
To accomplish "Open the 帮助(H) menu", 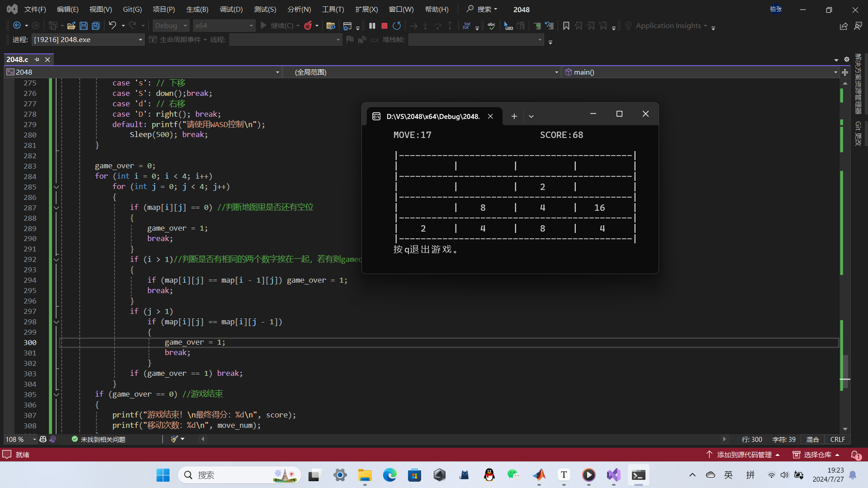I will 436,9.
